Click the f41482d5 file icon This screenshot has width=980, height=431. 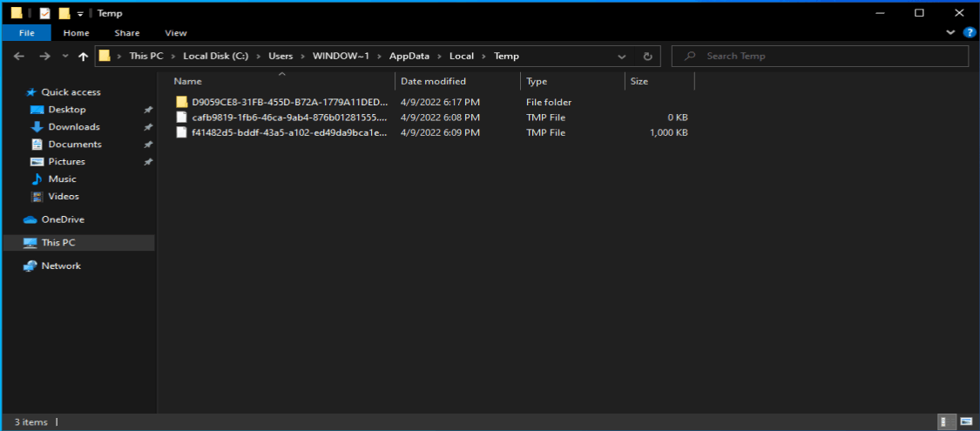181,132
